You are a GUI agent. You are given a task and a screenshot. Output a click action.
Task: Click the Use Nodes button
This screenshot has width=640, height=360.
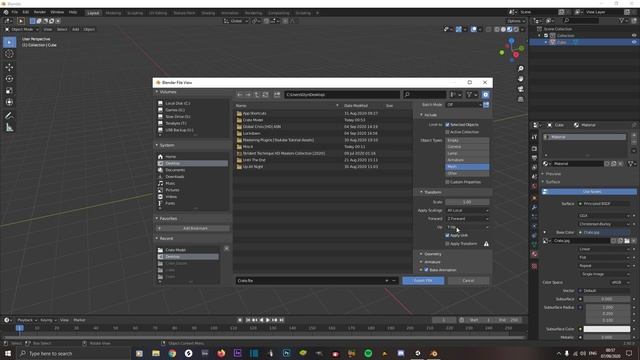tap(589, 192)
